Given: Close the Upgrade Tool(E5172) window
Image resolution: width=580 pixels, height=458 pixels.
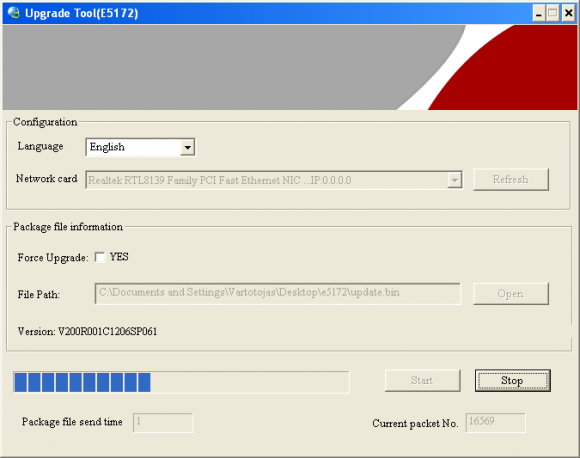Looking at the screenshot, I should 568,14.
